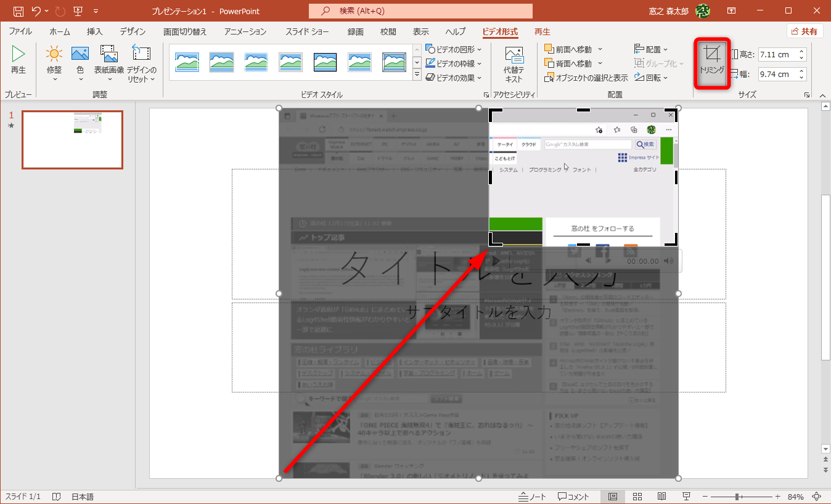Switch to the アニメーション tab
Screen dimensions: 831x504
tap(245, 31)
